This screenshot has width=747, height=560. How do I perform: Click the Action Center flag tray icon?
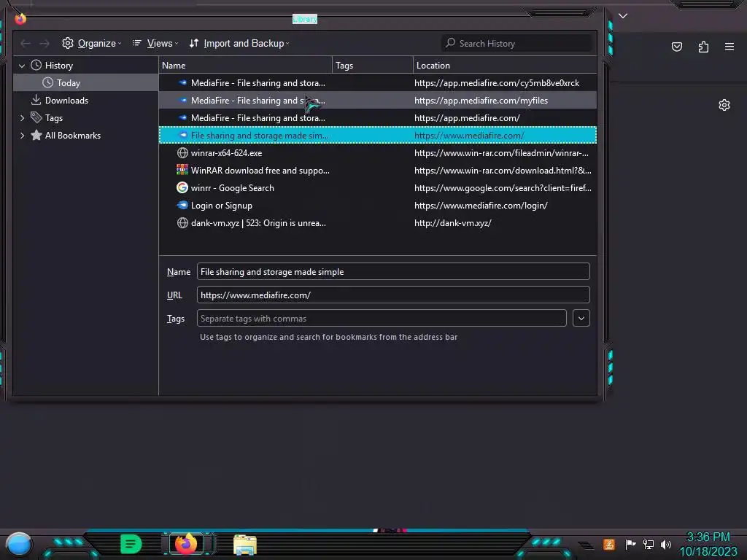[x=631, y=544]
